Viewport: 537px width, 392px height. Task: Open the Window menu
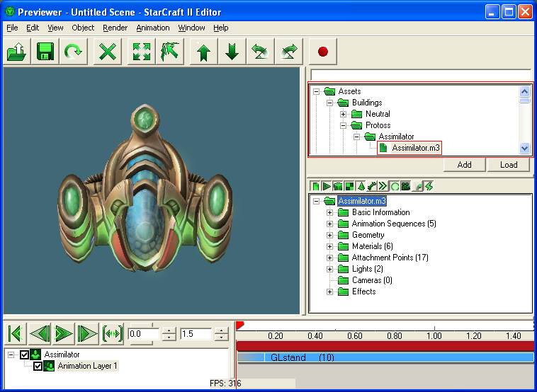click(x=191, y=28)
